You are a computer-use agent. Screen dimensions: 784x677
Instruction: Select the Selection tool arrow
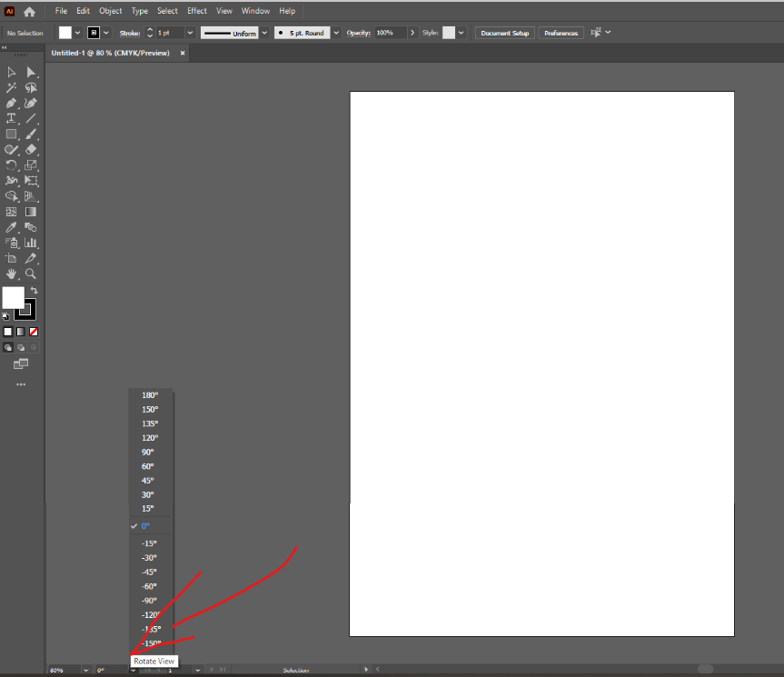[x=11, y=73]
